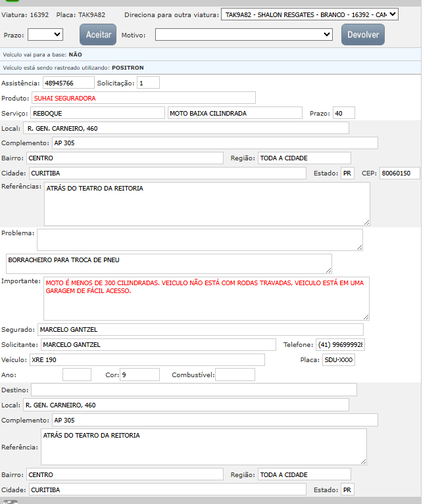Viewport: 440px width, 504px height.
Task: Click the empty Destino field
Action: 193,390
